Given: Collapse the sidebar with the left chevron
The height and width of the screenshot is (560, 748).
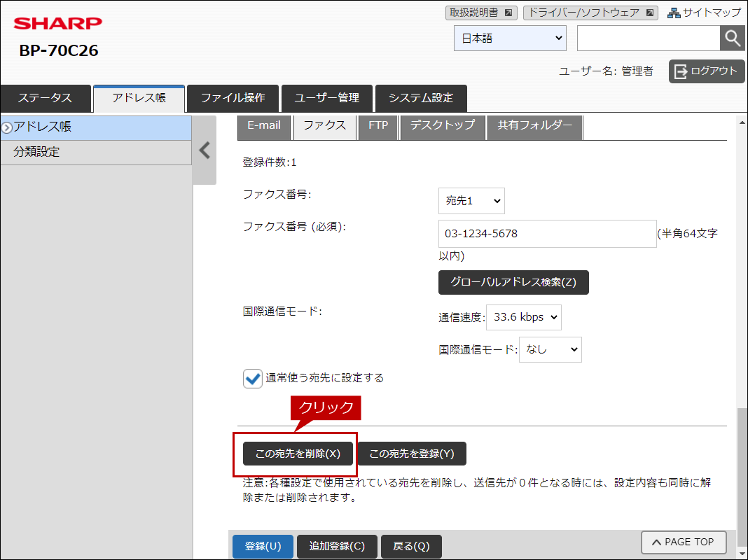Looking at the screenshot, I should [x=205, y=150].
